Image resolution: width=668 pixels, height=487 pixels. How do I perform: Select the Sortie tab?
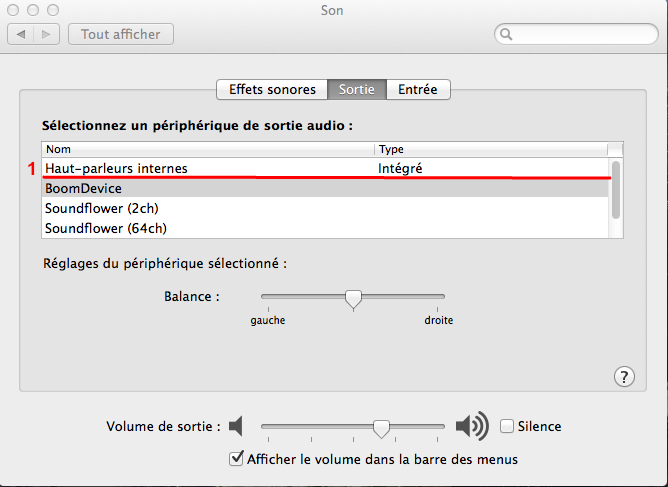pos(357,89)
